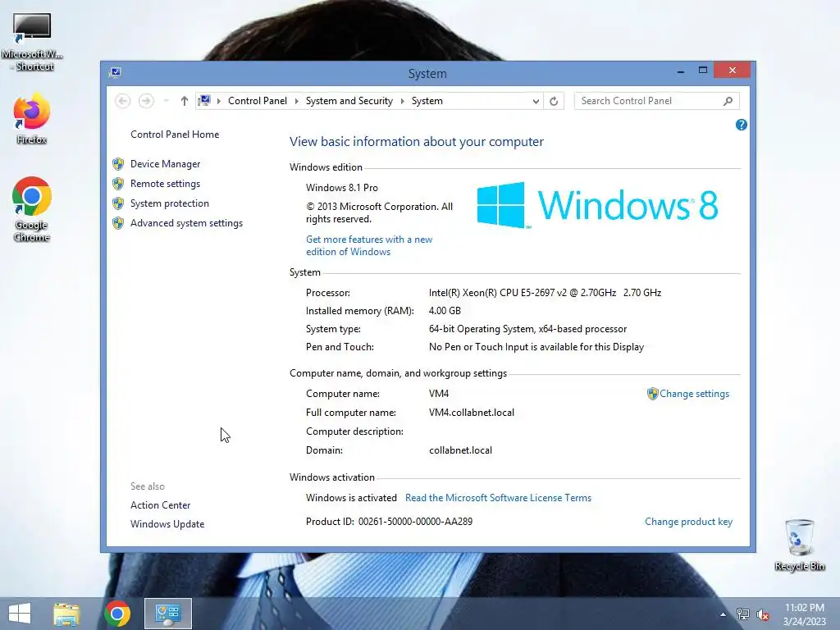The height and width of the screenshot is (630, 840).
Task: Expand the arrow after Control Panel breadcrumb
Action: [x=296, y=101]
